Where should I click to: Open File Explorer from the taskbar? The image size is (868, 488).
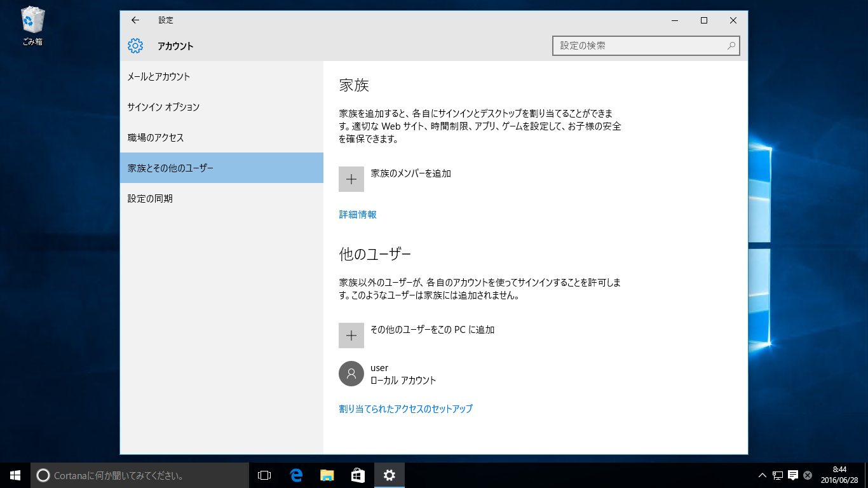(326, 475)
